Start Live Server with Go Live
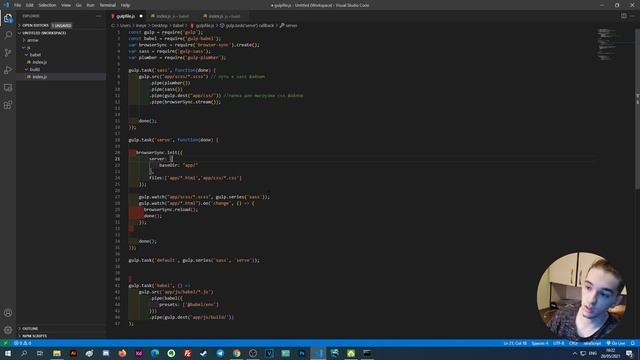This screenshot has height=360, width=640. click(616, 343)
